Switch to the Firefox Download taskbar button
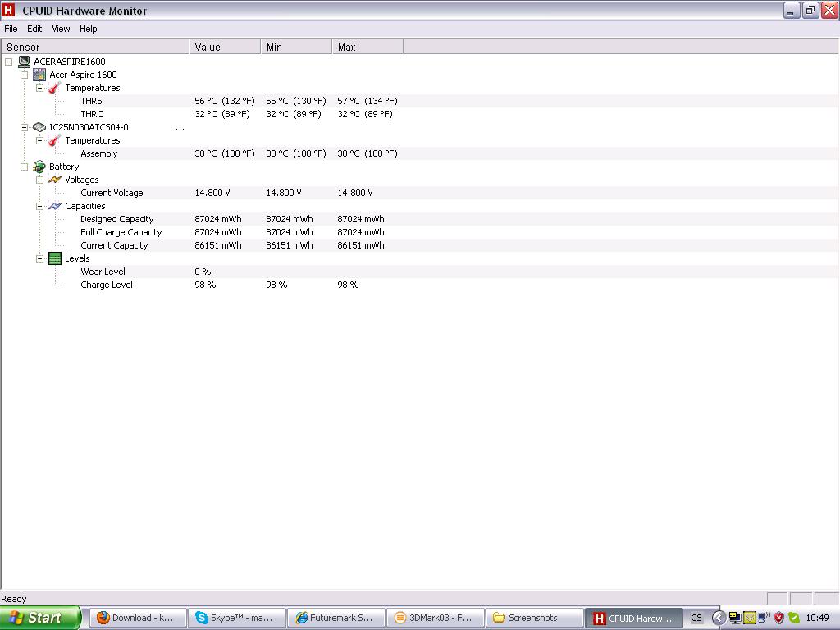This screenshot has height=630, width=840. coord(137,619)
